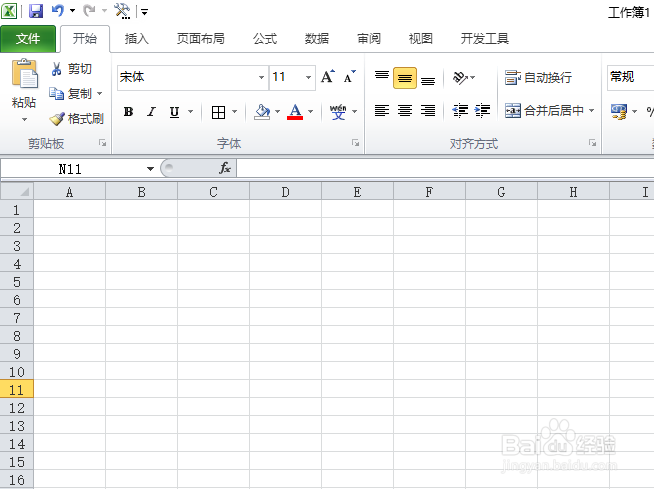The height and width of the screenshot is (489, 654).
Task: Click the number format 常规 box
Action: 631,77
